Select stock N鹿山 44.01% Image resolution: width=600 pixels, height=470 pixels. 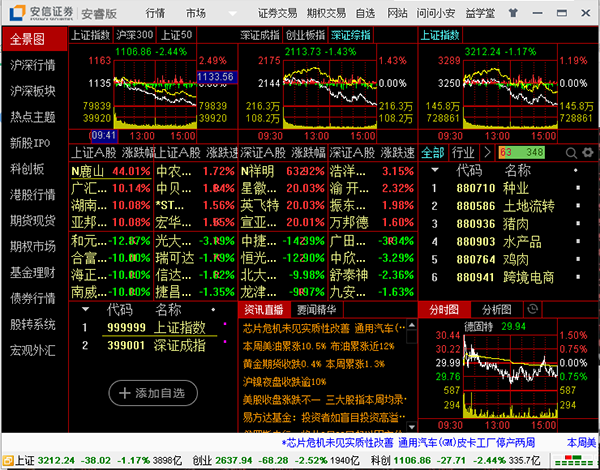point(111,171)
